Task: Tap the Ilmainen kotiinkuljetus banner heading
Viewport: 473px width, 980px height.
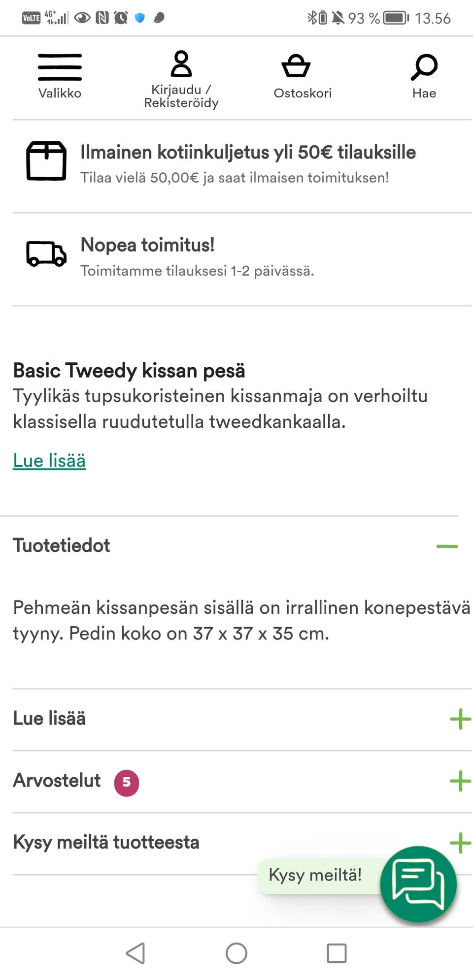Action: click(248, 153)
